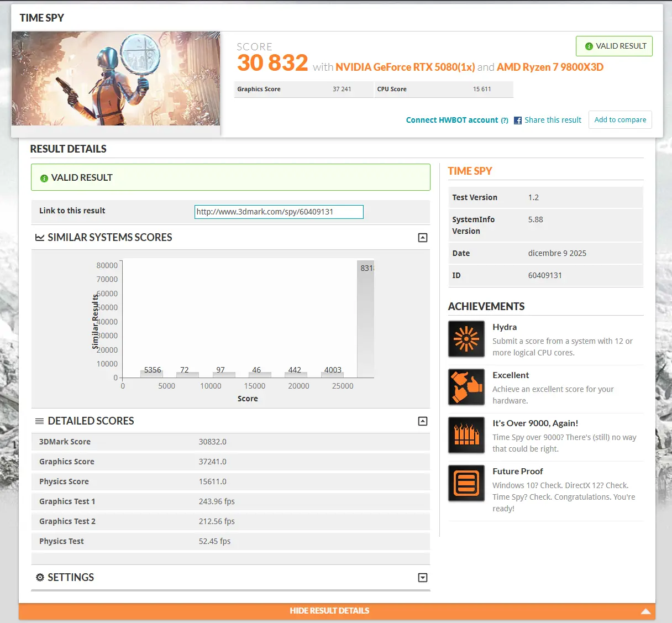Click Share this result link
The image size is (672, 623).
coord(553,120)
